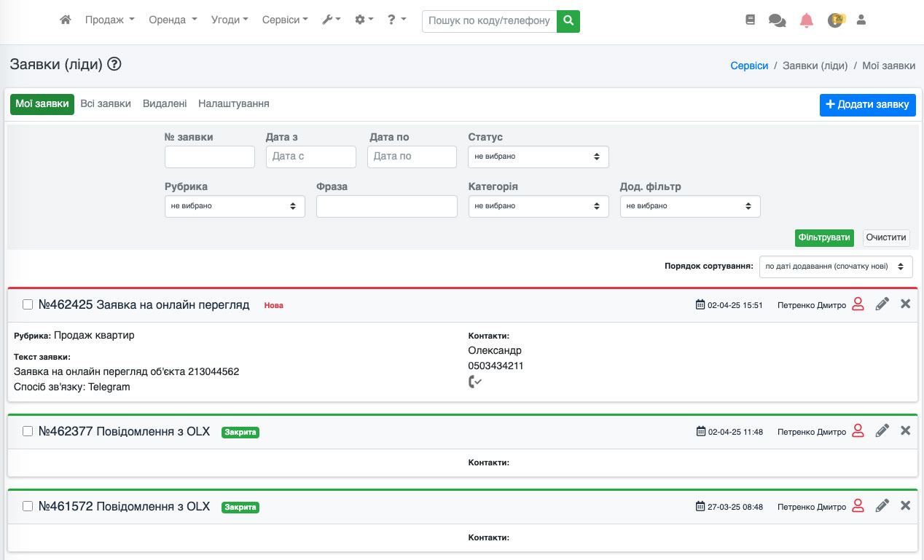This screenshot has height=560, width=924.
Task: Edit request №462425 with pencil icon
Action: [x=882, y=304]
